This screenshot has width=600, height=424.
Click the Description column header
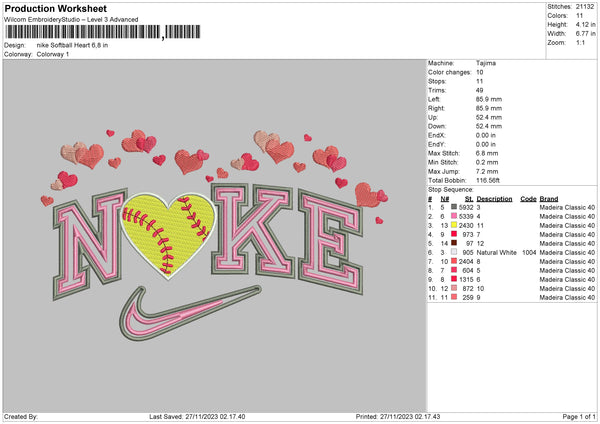click(494, 199)
